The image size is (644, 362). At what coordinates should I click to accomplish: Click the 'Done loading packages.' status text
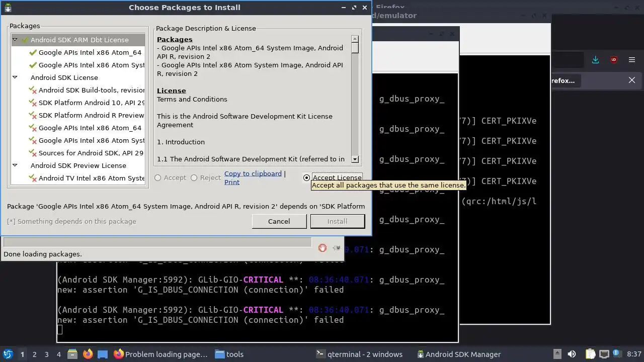[x=43, y=254]
